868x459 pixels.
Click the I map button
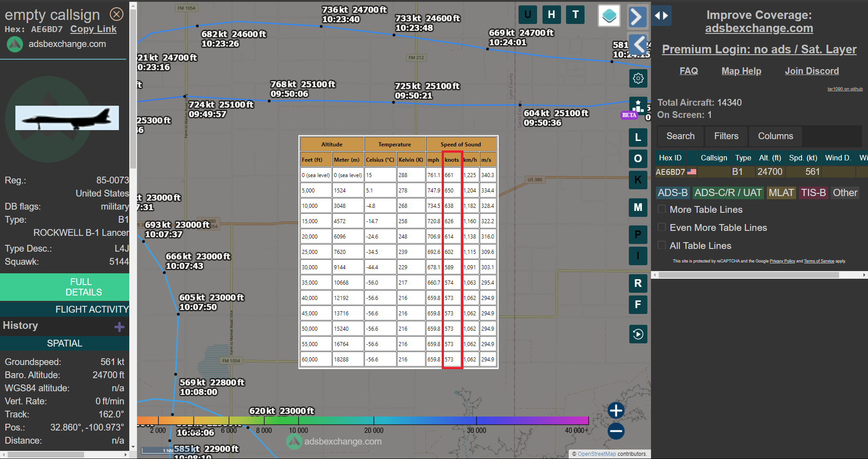(x=638, y=256)
